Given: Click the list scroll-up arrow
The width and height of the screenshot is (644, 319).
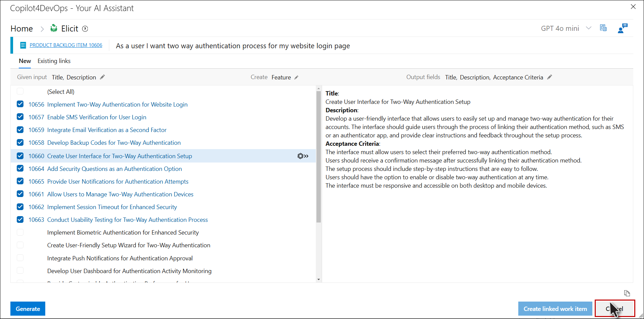Looking at the screenshot, I should click(318, 88).
